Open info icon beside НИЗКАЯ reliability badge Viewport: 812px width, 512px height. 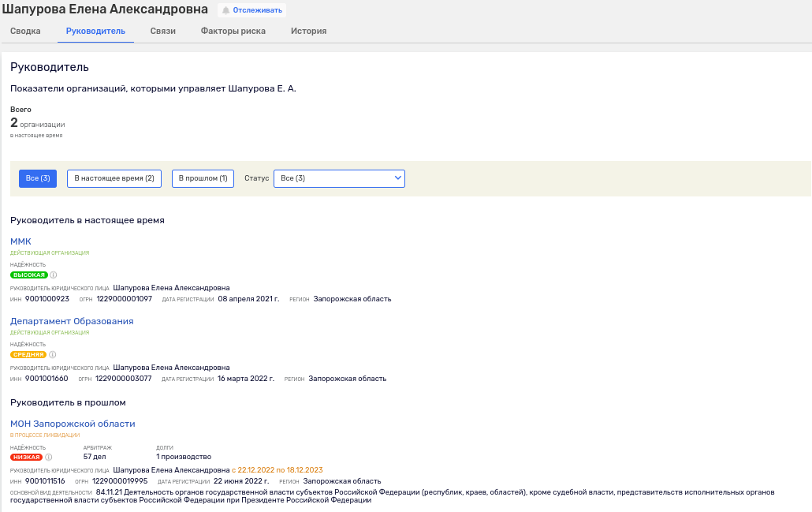(x=49, y=457)
